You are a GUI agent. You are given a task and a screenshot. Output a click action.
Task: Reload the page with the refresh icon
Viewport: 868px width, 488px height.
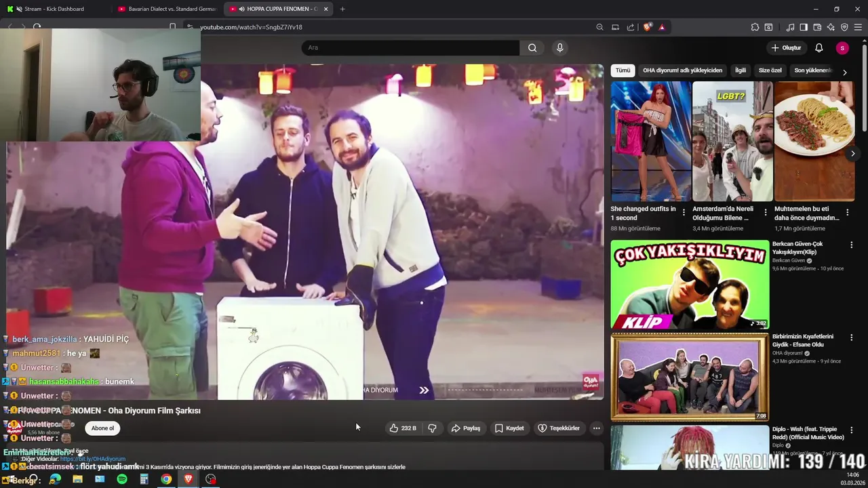point(37,27)
